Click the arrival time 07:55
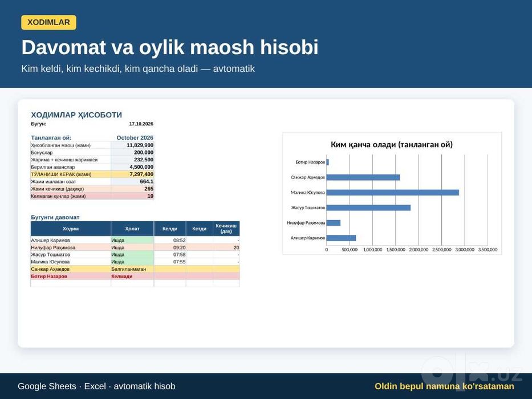This screenshot has height=399, width=532. [179, 262]
